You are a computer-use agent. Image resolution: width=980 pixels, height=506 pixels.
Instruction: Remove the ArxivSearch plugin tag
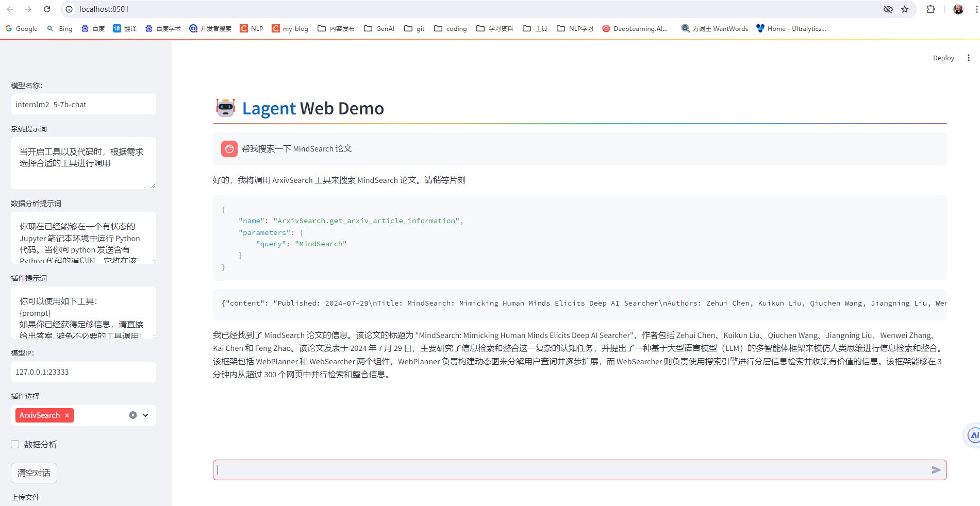point(67,415)
